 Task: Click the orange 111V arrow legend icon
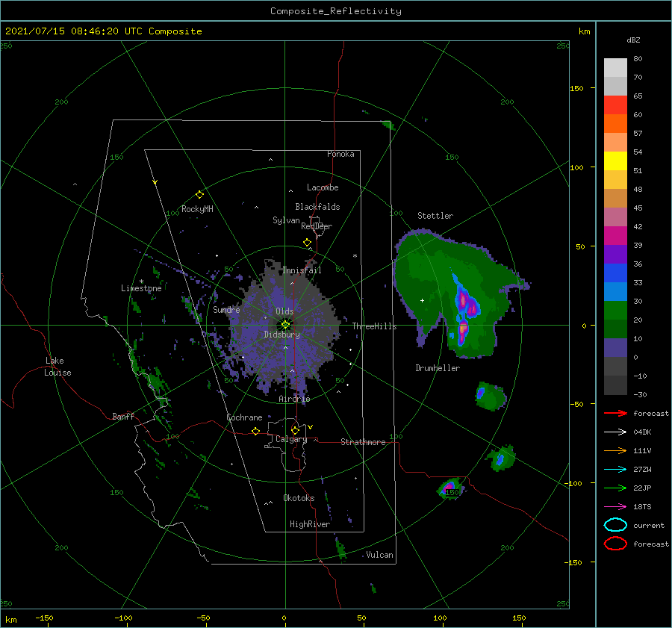click(615, 450)
